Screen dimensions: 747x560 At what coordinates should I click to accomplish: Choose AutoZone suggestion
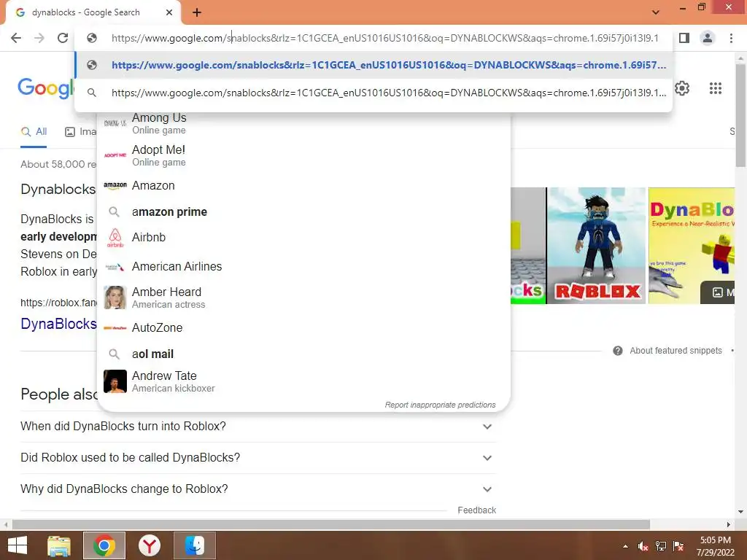click(303, 327)
